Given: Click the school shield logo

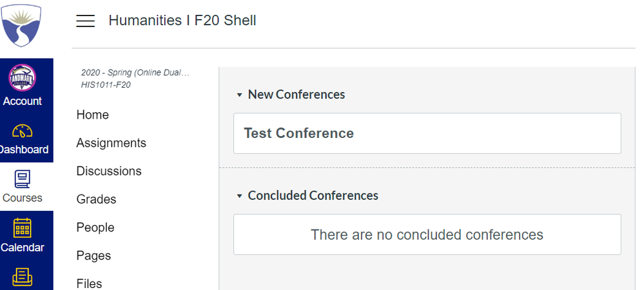Looking at the screenshot, I should pos(22,26).
